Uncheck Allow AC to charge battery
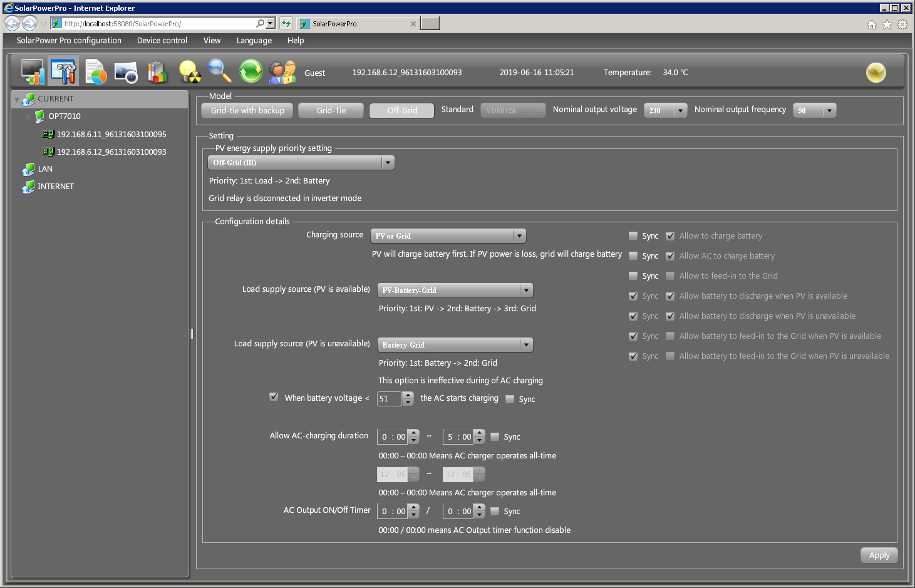Viewport: 915px width, 588px height. [670, 256]
